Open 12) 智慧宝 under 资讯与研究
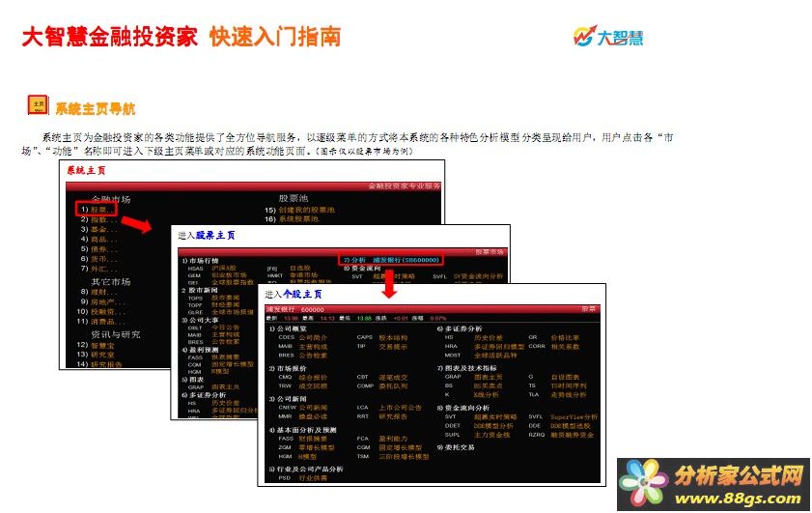 click(x=96, y=345)
